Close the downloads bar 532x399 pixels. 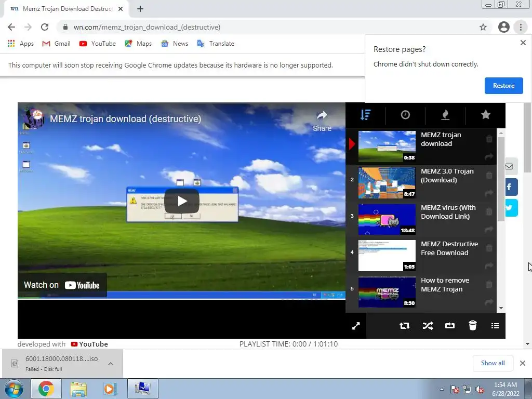pos(523,363)
